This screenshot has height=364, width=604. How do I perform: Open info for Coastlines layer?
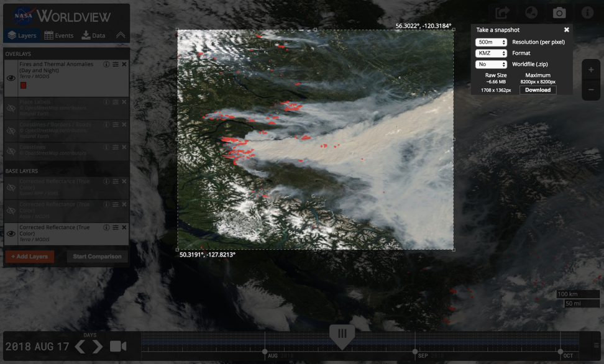[106, 147]
